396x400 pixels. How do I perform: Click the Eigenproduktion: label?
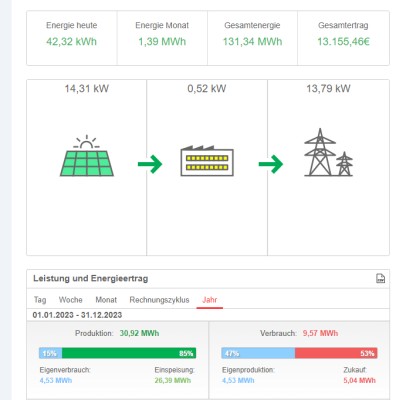pos(248,370)
